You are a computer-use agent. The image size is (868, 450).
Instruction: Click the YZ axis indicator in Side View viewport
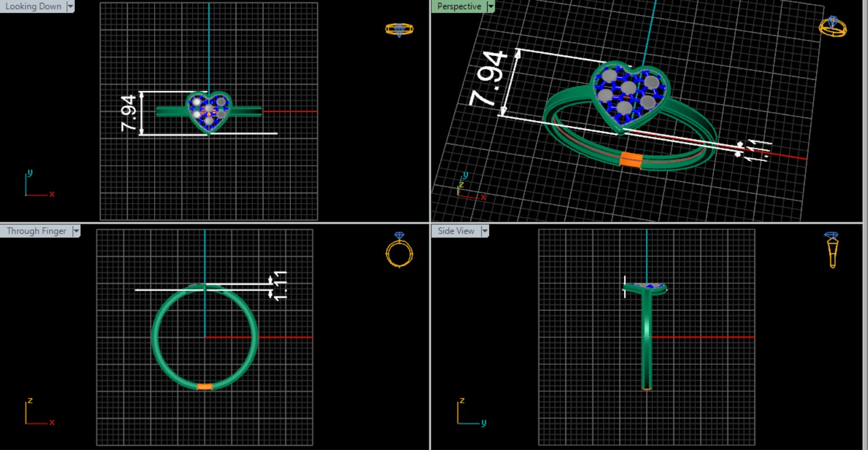[x=468, y=413]
